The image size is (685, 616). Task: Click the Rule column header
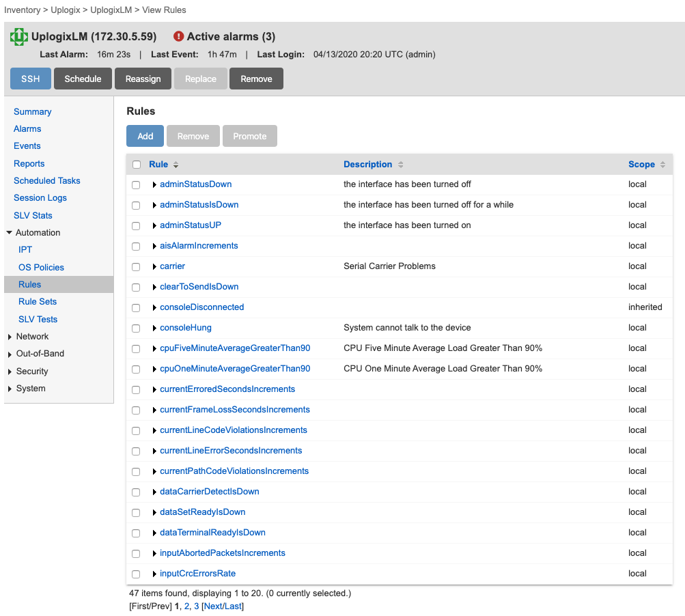click(x=158, y=165)
